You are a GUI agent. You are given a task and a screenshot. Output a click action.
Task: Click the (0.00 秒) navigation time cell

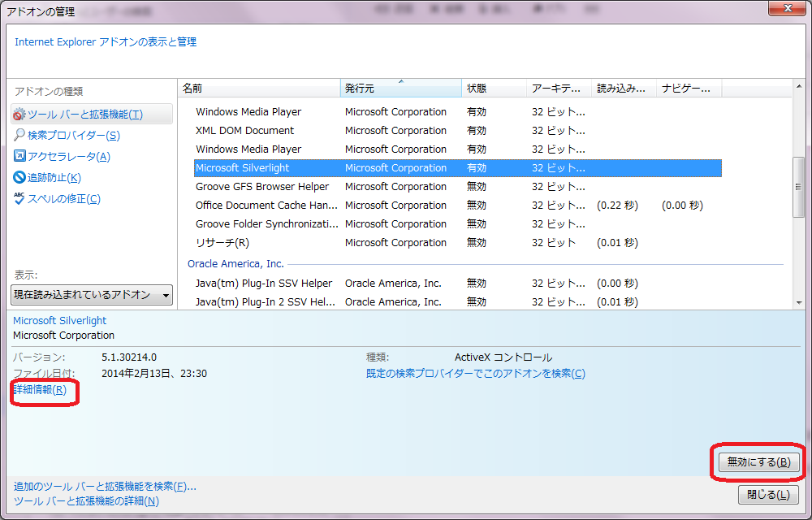(682, 205)
